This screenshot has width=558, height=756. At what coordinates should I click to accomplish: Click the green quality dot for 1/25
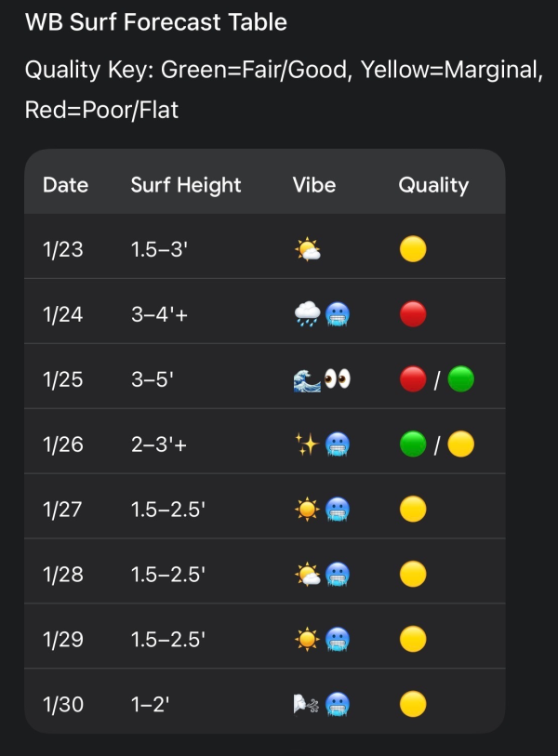tap(461, 379)
